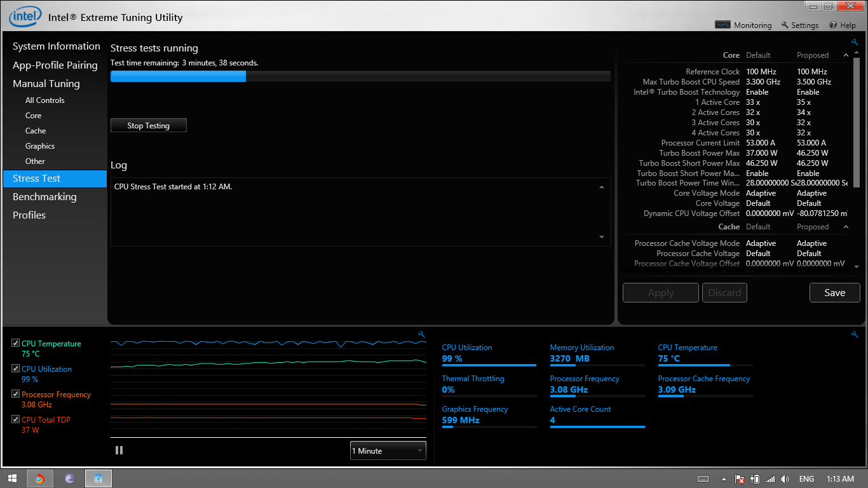The height and width of the screenshot is (488, 868).
Task: Open the ENG language indicator
Action: coord(806,478)
